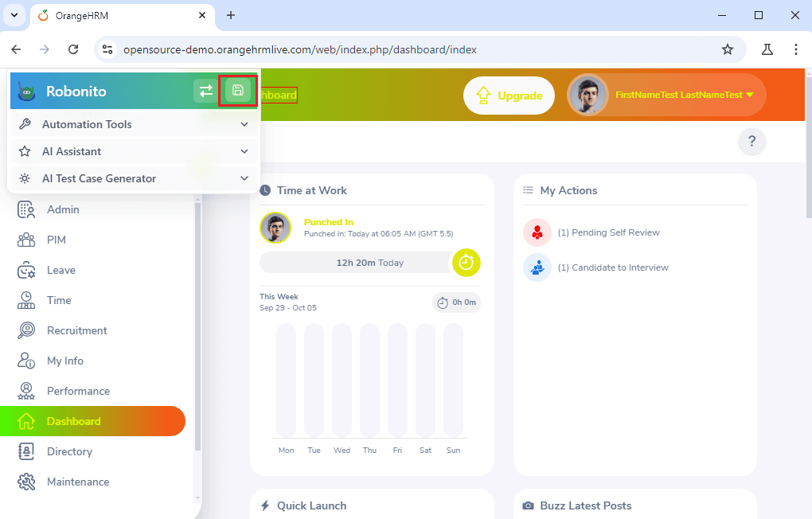Click the 12h 20m Today text
812x519 pixels.
coord(369,263)
